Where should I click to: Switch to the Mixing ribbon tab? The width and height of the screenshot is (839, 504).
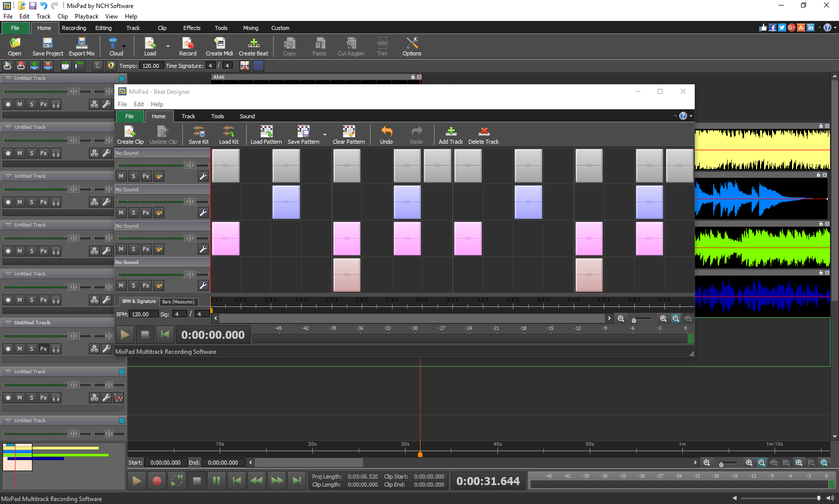tap(250, 28)
